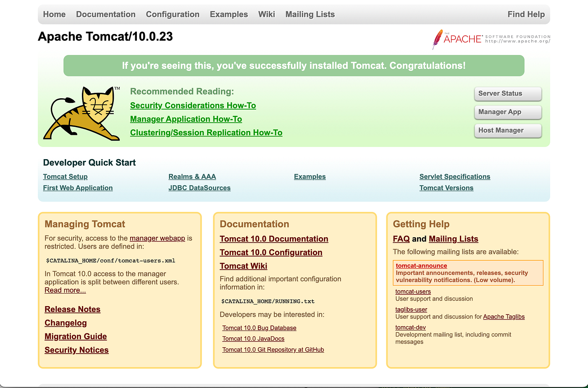Open Clustering/Session Replication How-To link

pos(206,133)
